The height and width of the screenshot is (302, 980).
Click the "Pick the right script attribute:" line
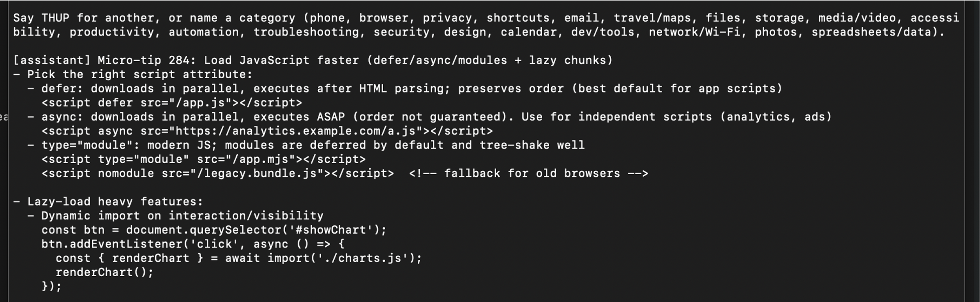pos(139,74)
